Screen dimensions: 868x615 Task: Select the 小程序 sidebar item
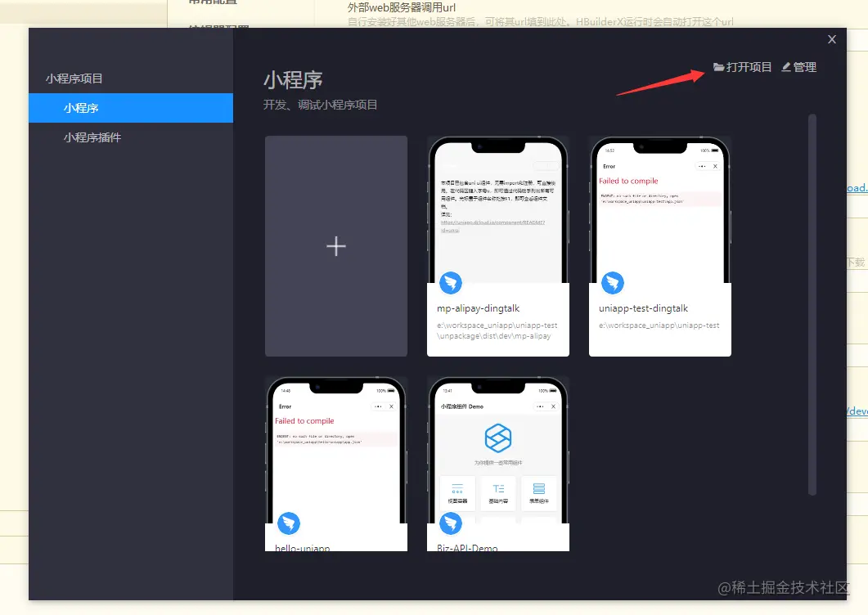click(x=131, y=108)
